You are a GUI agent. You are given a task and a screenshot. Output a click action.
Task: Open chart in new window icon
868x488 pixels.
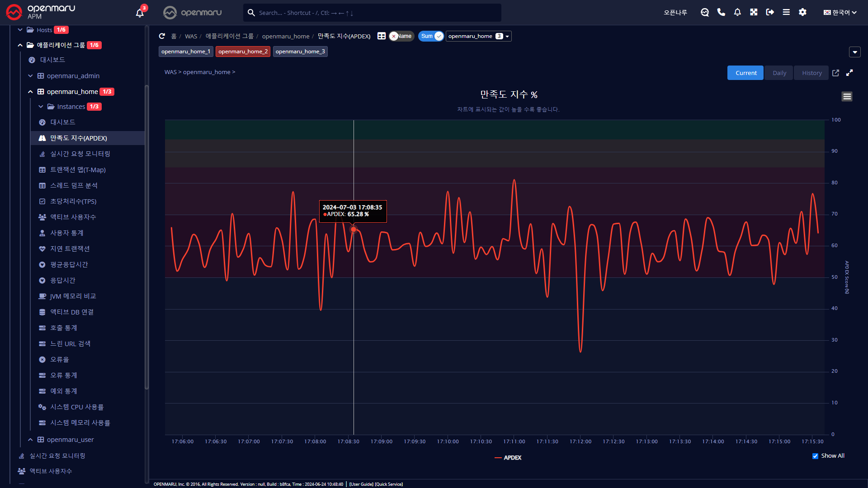click(835, 73)
